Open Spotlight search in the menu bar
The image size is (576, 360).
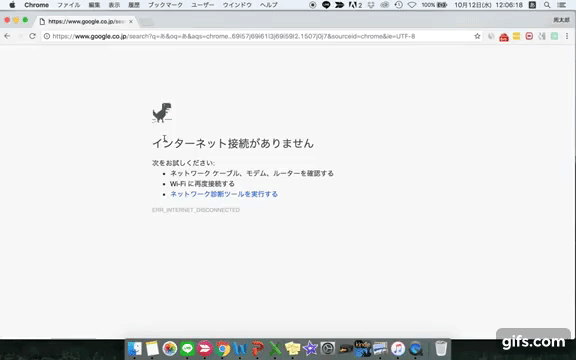547,5
